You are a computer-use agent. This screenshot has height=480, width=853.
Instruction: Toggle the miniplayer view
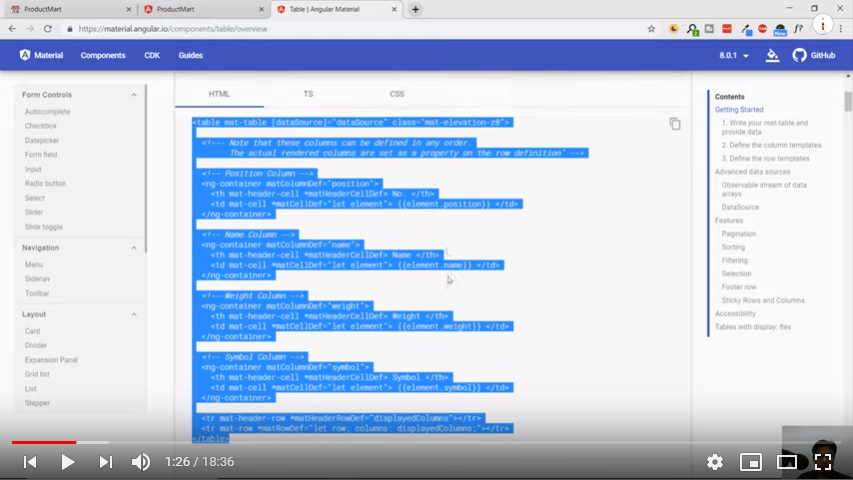tap(750, 462)
